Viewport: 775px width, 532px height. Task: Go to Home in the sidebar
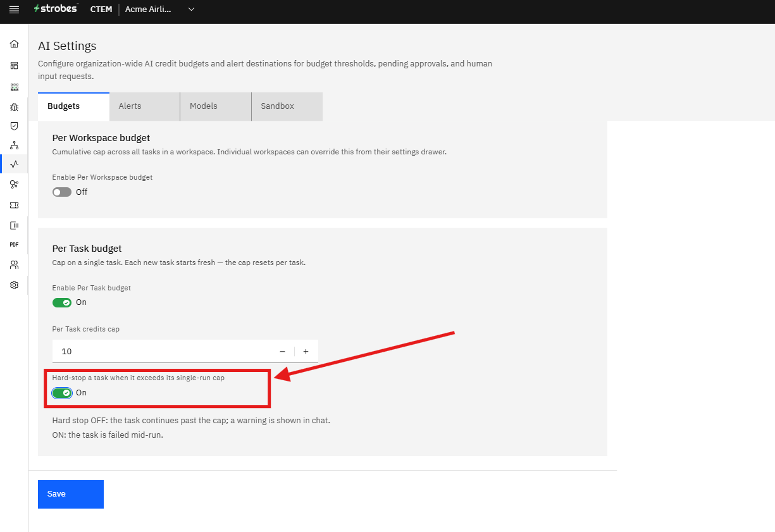tap(14, 44)
